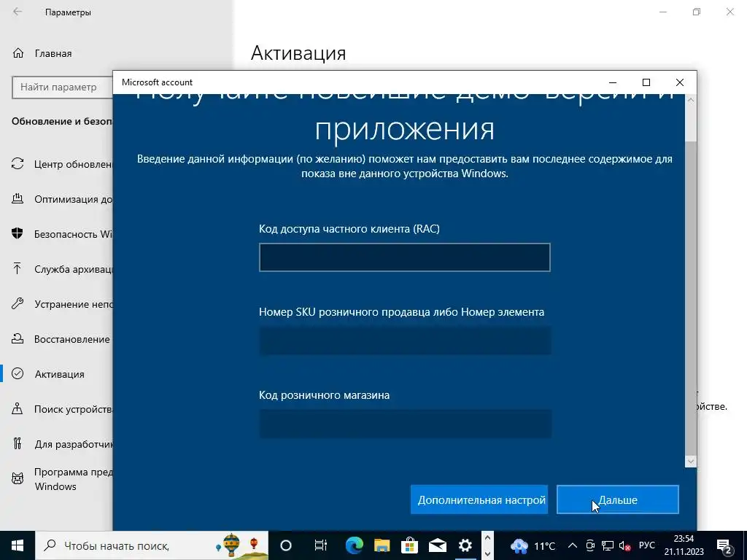This screenshot has width=747, height=560.
Task: Open Восстановление icon in sidebar
Action: (18, 338)
